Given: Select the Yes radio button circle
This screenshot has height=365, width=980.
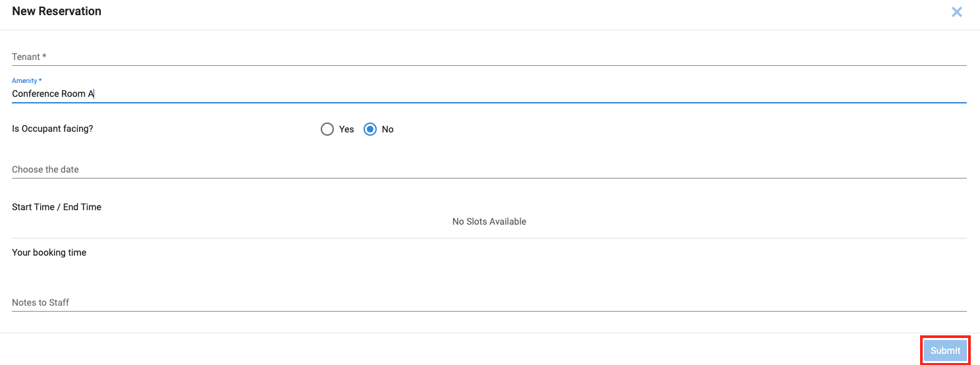Looking at the screenshot, I should [x=327, y=129].
